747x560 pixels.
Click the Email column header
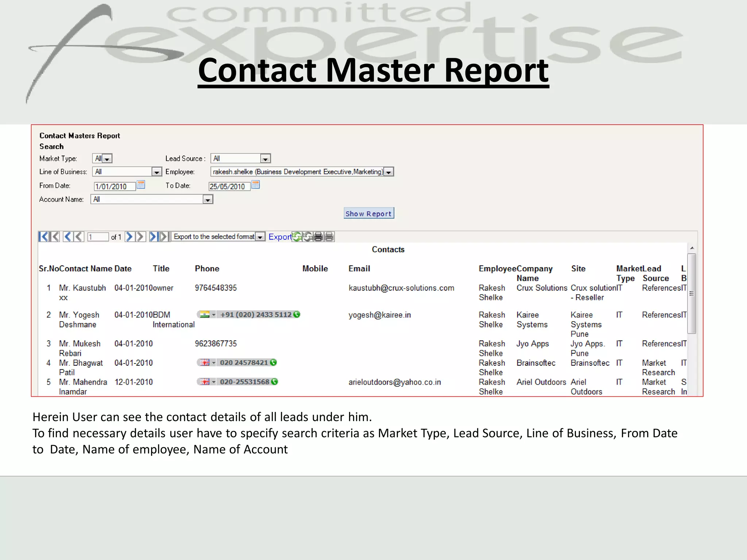pos(359,269)
